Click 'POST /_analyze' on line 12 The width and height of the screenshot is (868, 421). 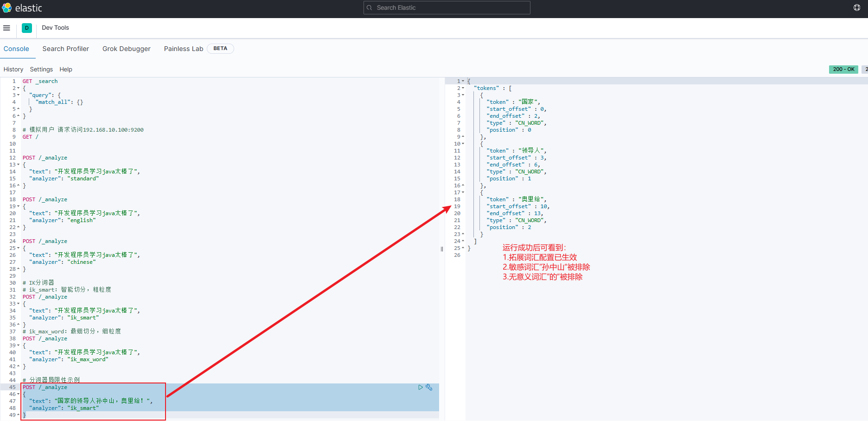click(x=45, y=158)
